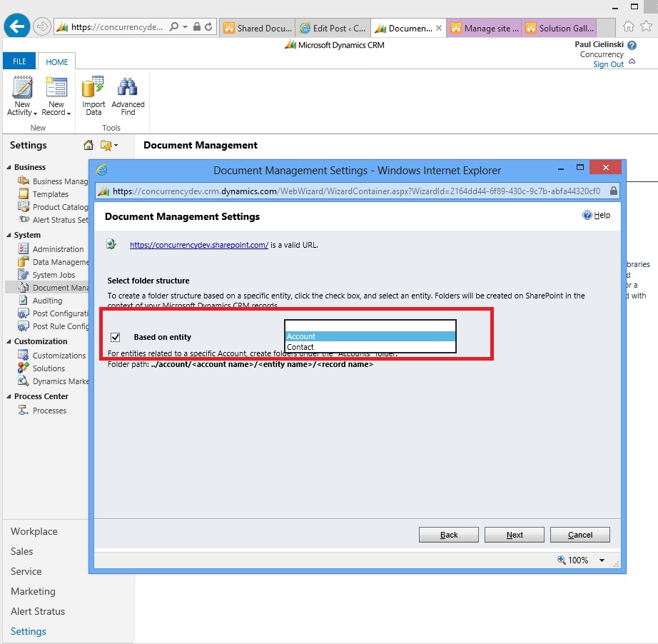Click the Help question mark beside Paul Cielinski

pyautogui.click(x=632, y=45)
